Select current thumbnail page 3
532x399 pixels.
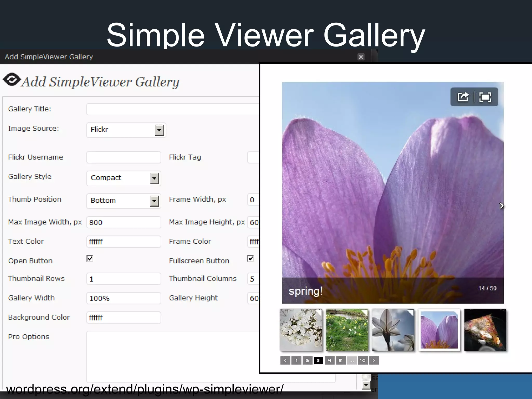[318, 360]
